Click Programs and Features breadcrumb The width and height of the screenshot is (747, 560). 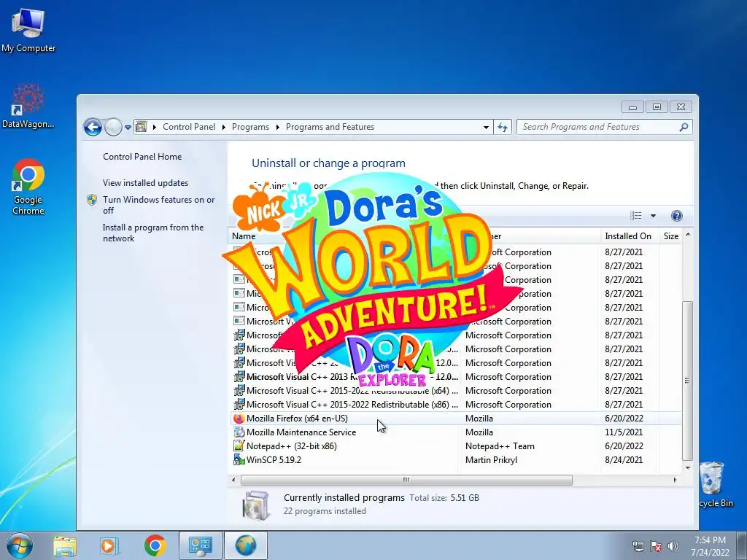(x=330, y=127)
